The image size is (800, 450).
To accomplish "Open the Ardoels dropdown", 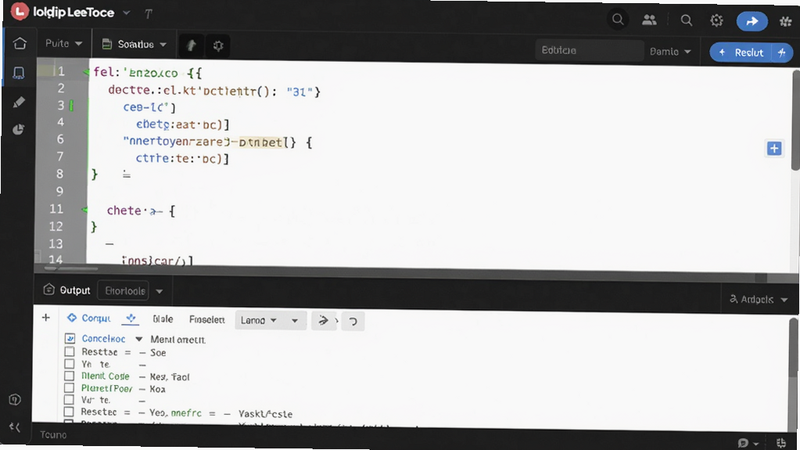I will click(759, 299).
